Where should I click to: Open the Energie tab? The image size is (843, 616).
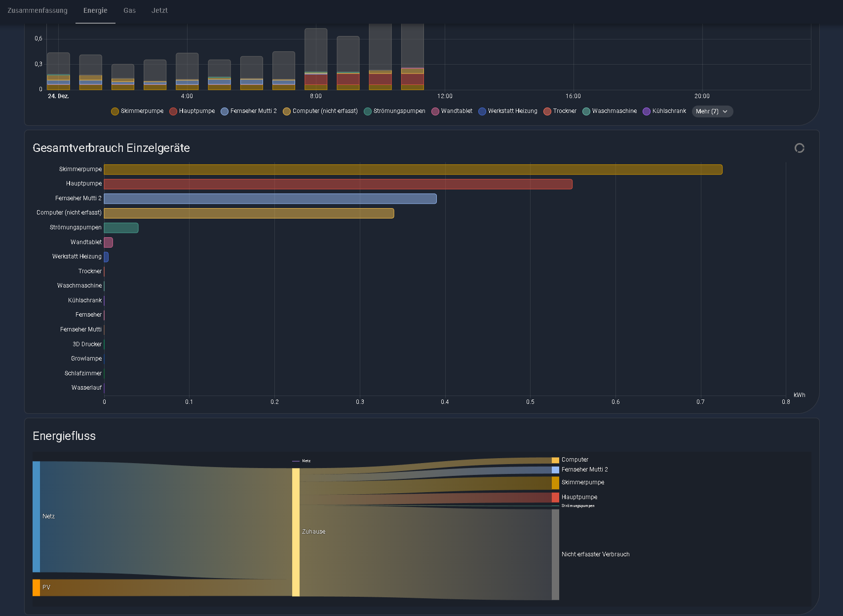[x=95, y=10]
